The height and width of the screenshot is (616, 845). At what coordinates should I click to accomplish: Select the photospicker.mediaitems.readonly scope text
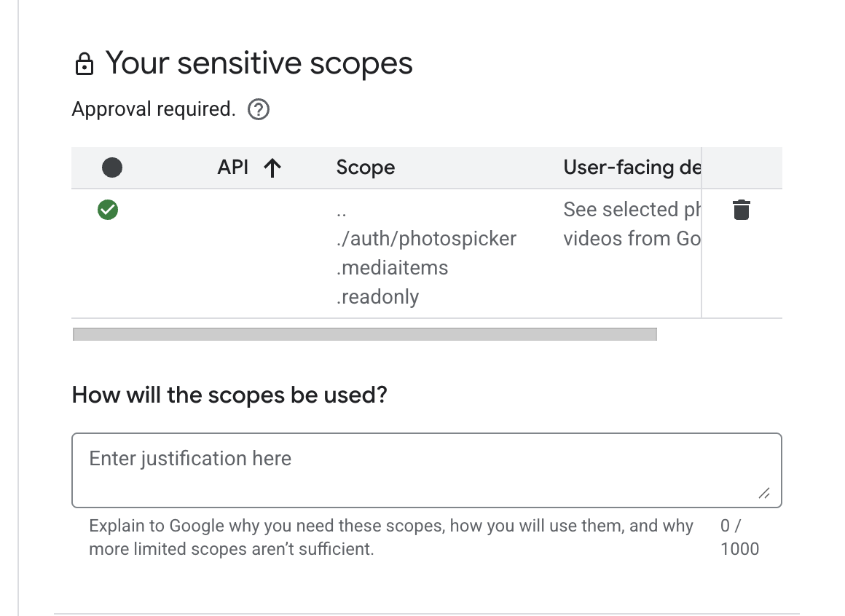coord(426,253)
